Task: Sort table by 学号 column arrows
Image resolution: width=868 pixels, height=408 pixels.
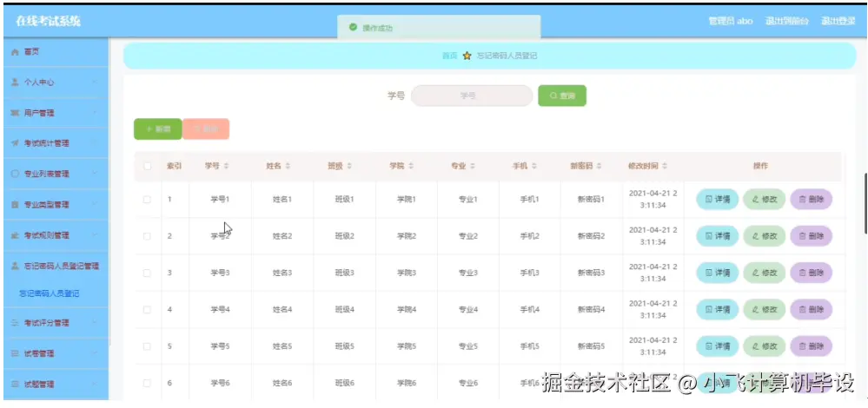Action: [226, 166]
